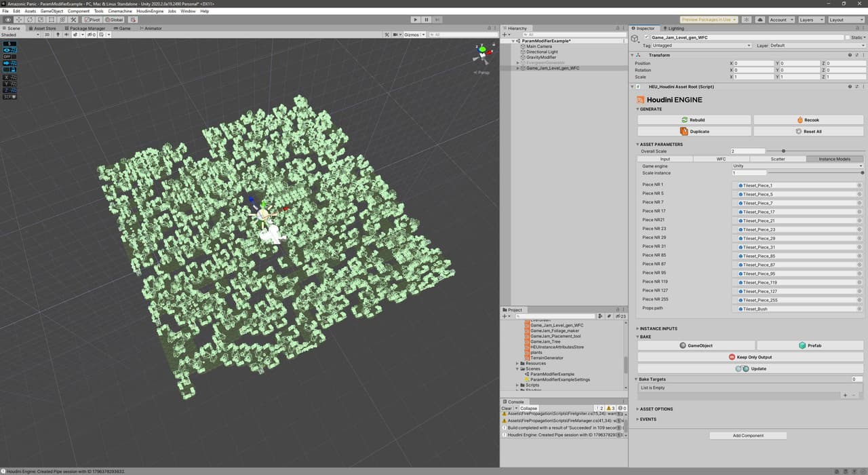Open the Tag dropdown Untagged
Image resolution: width=868 pixels, height=475 pixels.
click(701, 45)
